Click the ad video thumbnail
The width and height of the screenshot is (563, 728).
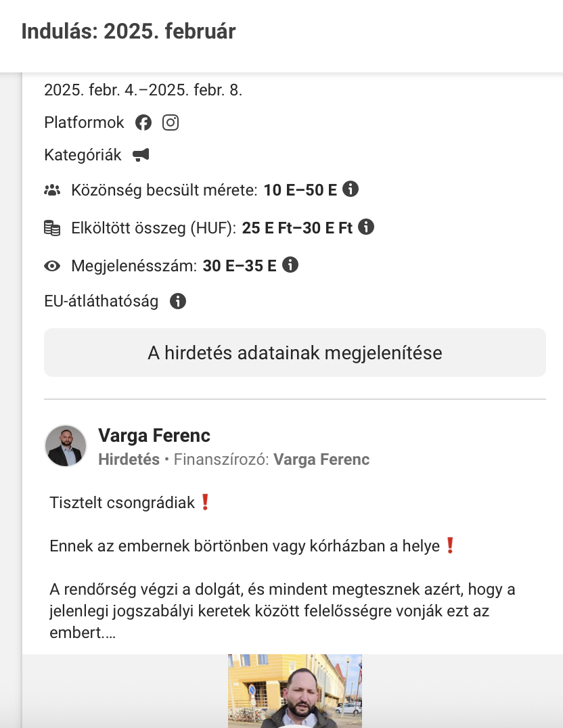click(x=295, y=691)
